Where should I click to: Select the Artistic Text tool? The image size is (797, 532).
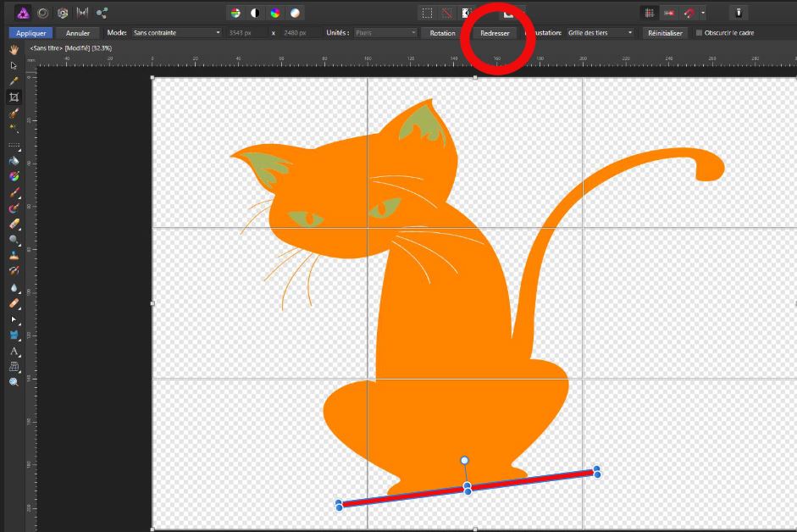tap(14, 351)
